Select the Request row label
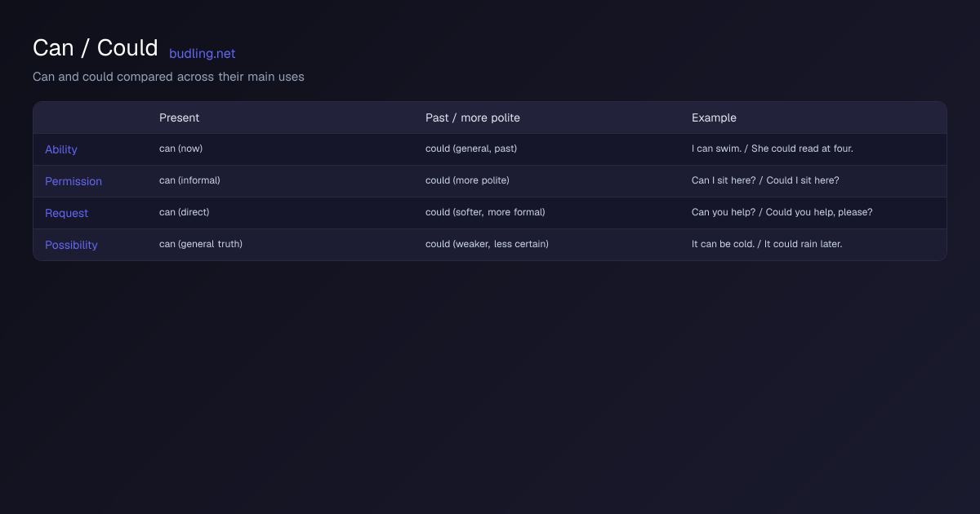The image size is (980, 514). coord(66,214)
